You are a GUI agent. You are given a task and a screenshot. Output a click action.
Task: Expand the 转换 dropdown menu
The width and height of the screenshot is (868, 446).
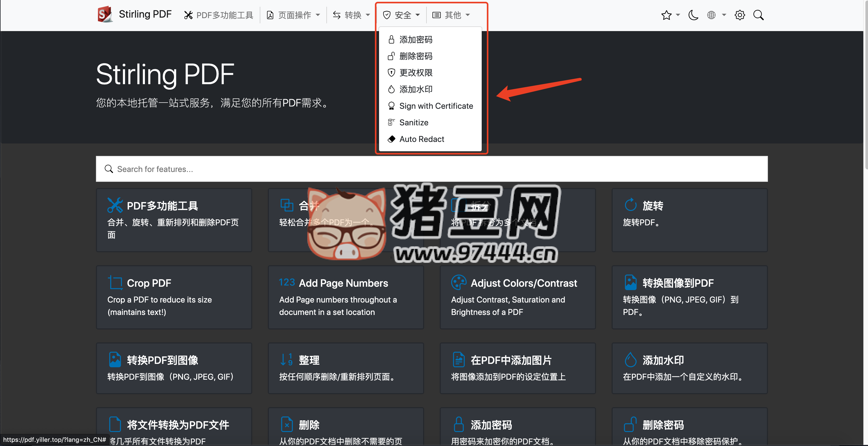pos(352,15)
